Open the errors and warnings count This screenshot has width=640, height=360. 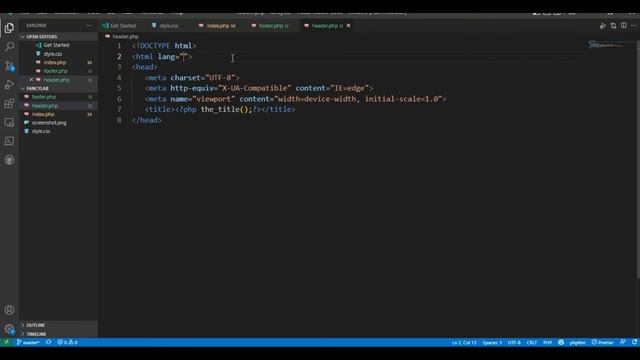(x=67, y=342)
